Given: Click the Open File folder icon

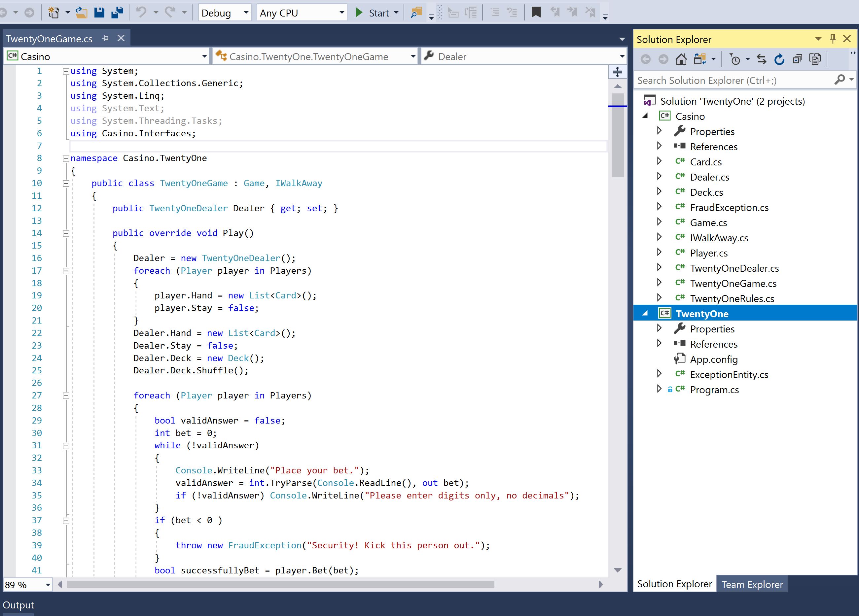Looking at the screenshot, I should coord(81,13).
